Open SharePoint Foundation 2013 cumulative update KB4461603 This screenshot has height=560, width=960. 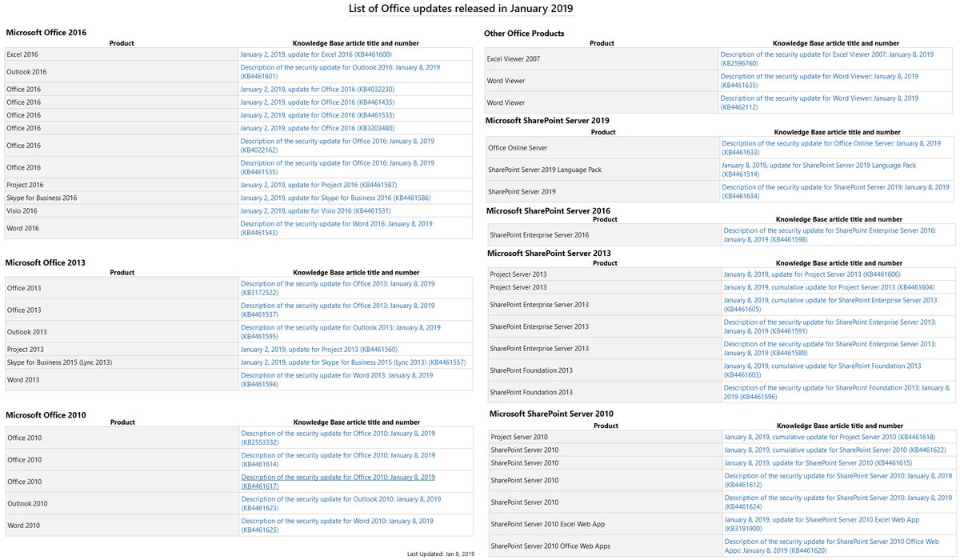coord(823,370)
